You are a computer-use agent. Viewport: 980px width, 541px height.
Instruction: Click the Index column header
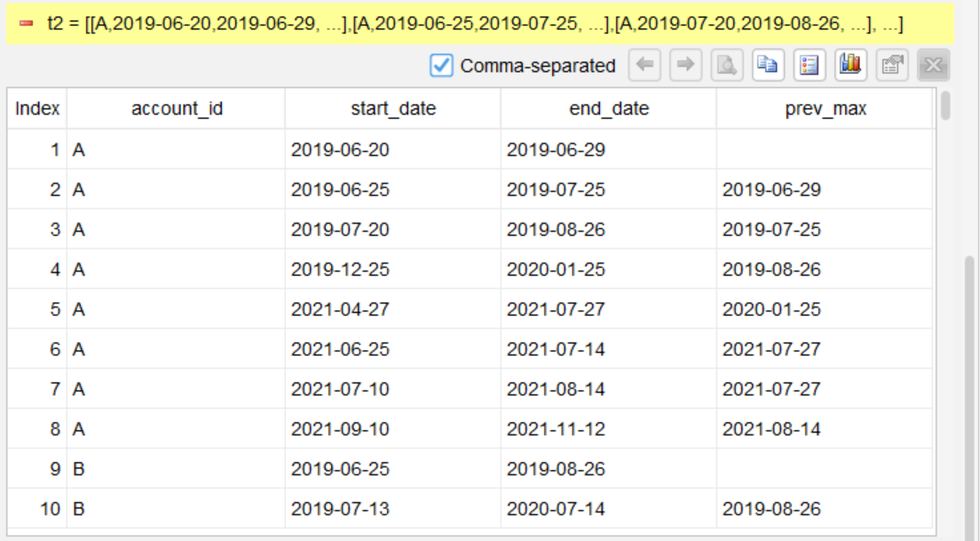[37, 109]
